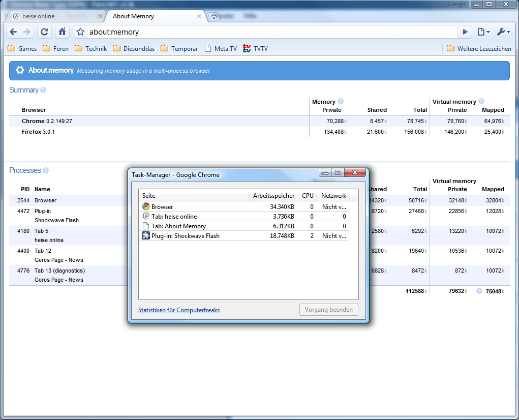
Task: Select Tab: heise online in Task-Manager
Action: point(244,216)
